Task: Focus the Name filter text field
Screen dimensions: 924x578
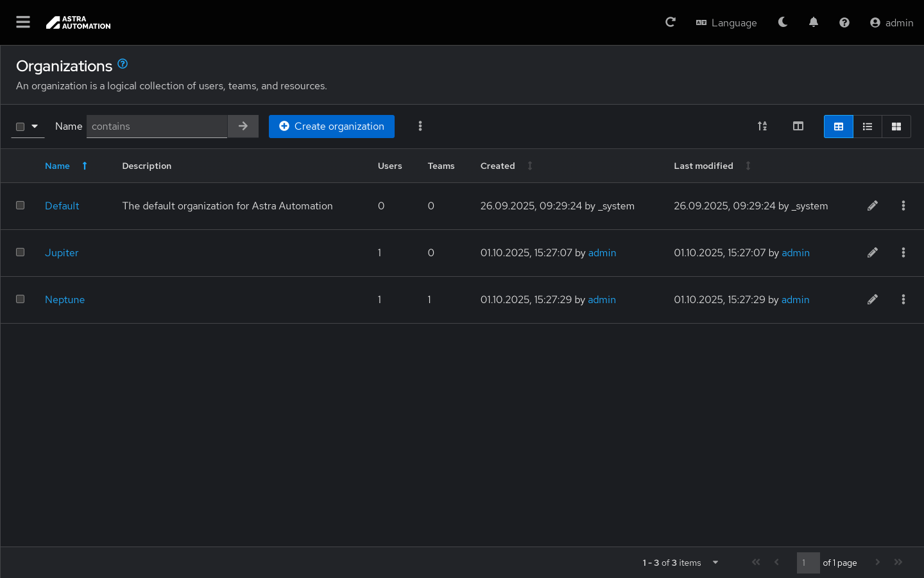Action: tap(157, 127)
